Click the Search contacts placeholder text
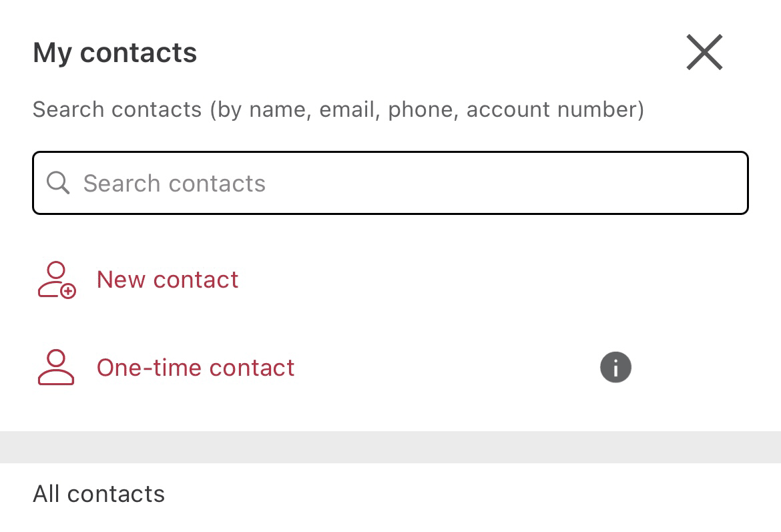781x532 pixels. [174, 184]
